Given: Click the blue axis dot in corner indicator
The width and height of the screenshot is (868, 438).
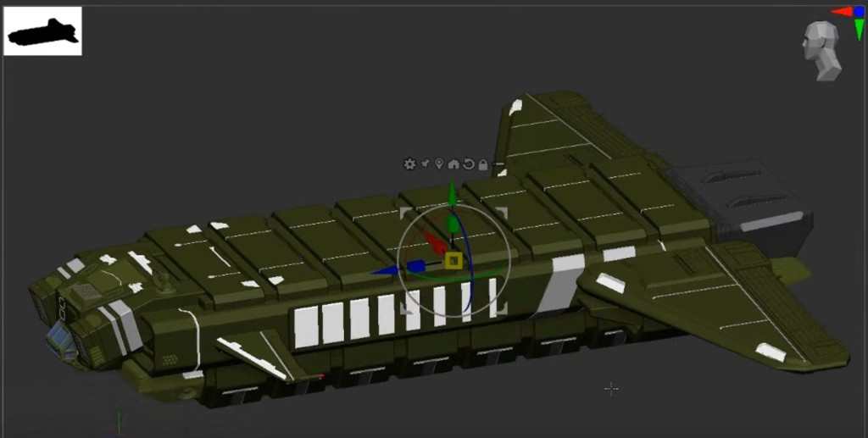Looking at the screenshot, I should coord(859,12).
